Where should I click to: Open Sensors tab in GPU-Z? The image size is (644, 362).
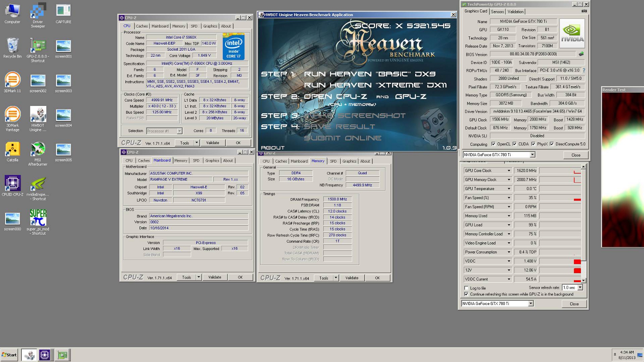pos(497,12)
